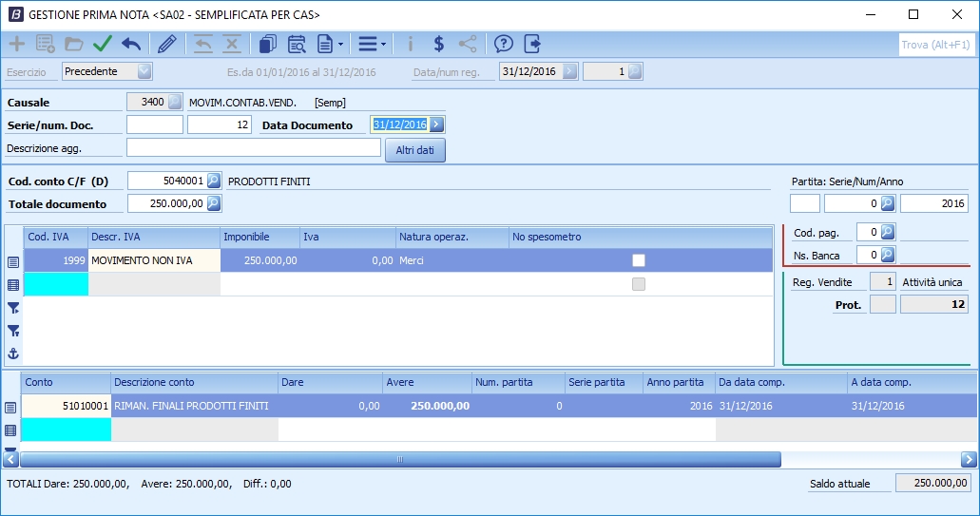Click the Descrizione agg. text field
This screenshot has width=980, height=516.
(254, 147)
